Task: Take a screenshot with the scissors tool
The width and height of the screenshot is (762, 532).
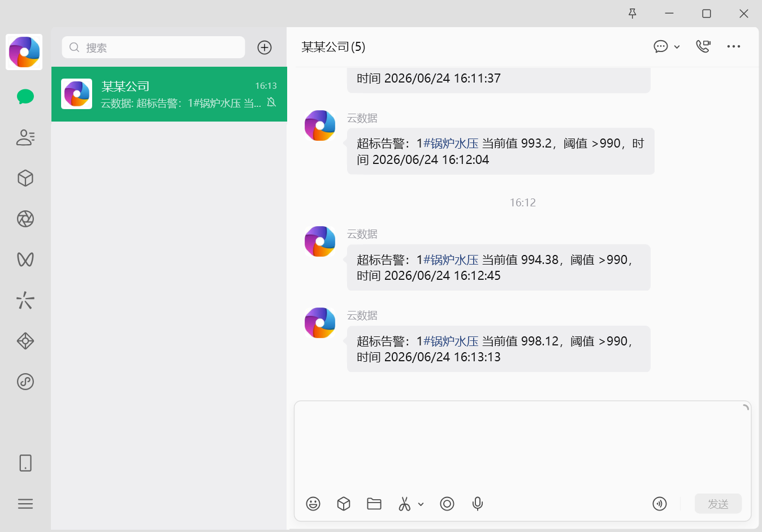Action: point(405,504)
